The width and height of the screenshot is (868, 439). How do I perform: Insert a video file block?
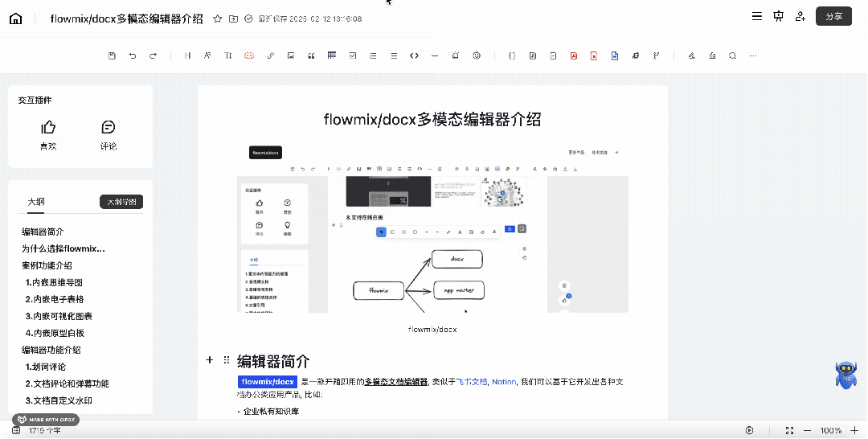pyautogui.click(x=553, y=56)
